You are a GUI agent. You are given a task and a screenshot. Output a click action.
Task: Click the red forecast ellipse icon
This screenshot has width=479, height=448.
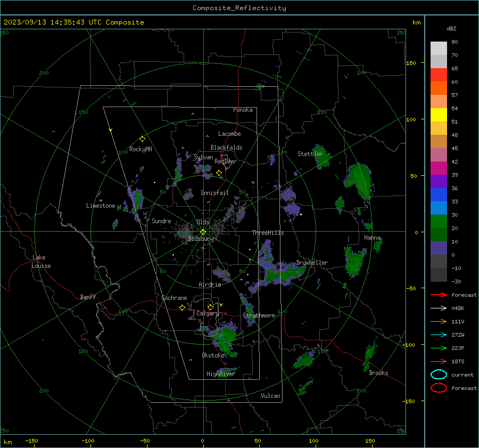pos(439,388)
